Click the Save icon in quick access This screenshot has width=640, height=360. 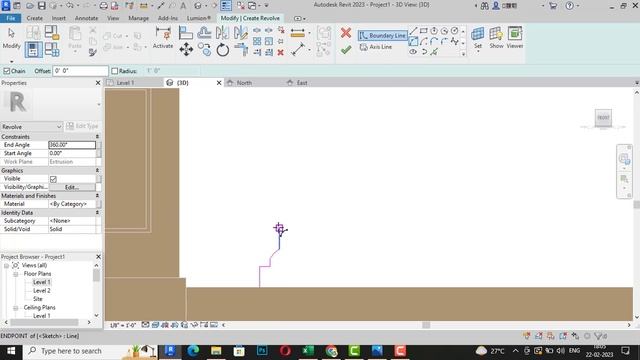click(x=42, y=6)
